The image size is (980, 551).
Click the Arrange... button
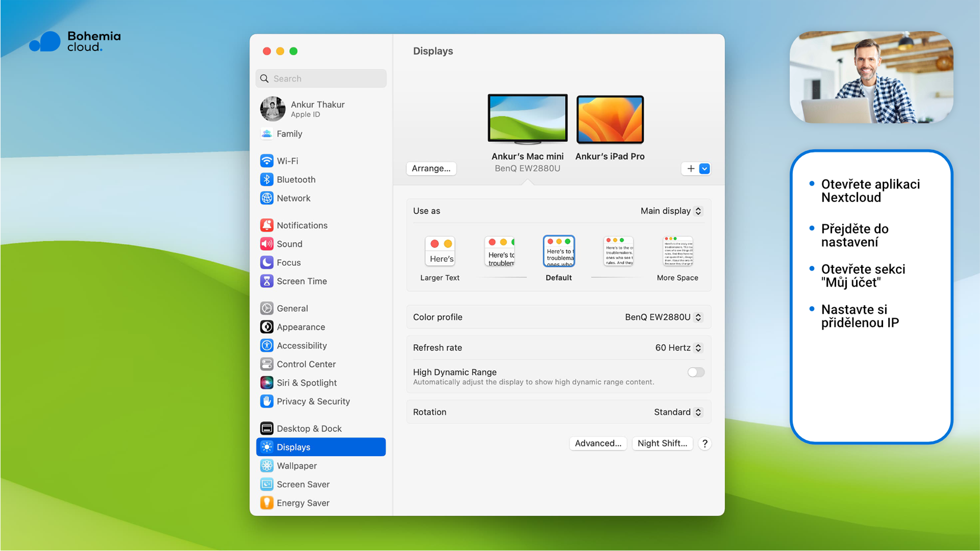[x=431, y=168]
